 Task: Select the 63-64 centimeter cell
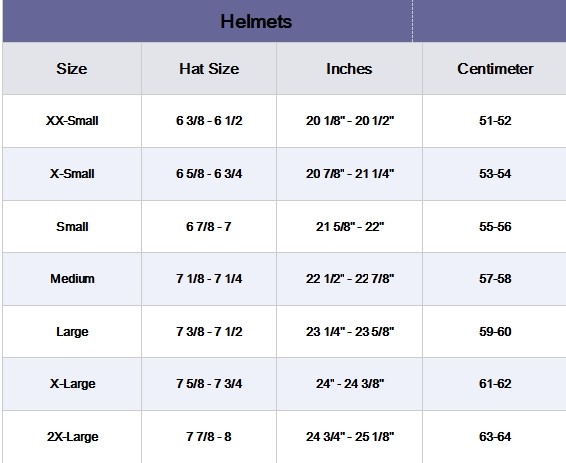[x=495, y=437]
